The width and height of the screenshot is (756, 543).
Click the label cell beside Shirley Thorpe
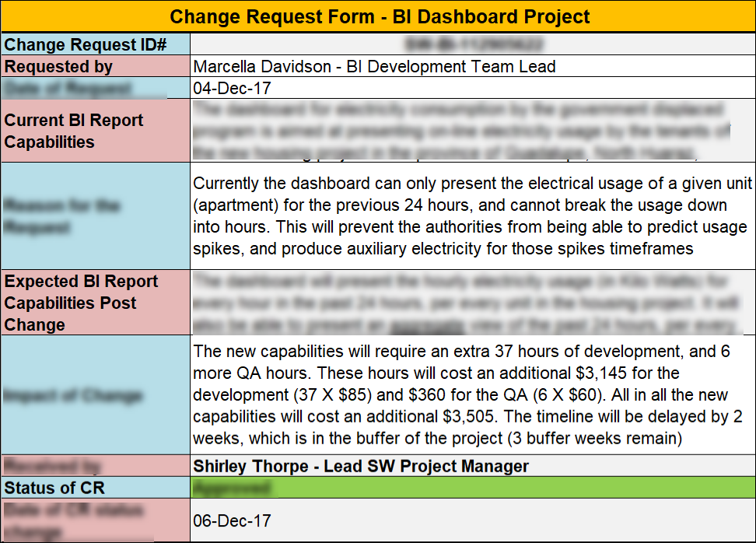95,466
